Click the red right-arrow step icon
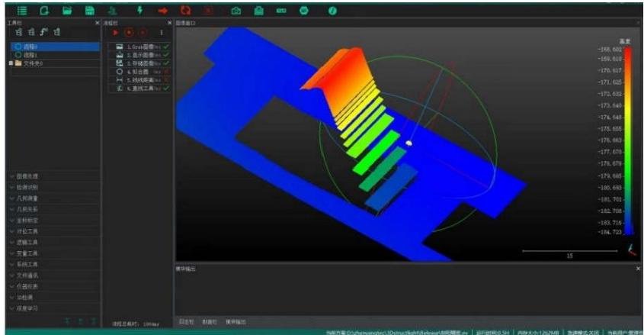Viewport: 644px width, 335px height. coord(162,11)
